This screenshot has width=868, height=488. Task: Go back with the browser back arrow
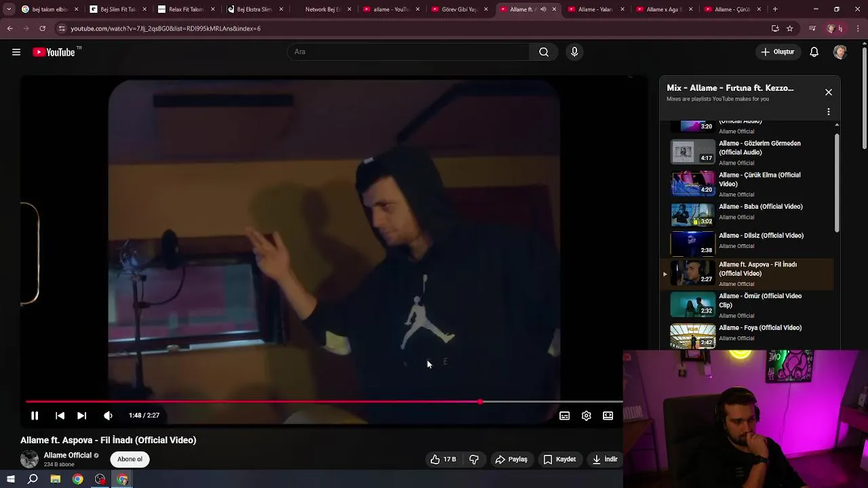9,28
